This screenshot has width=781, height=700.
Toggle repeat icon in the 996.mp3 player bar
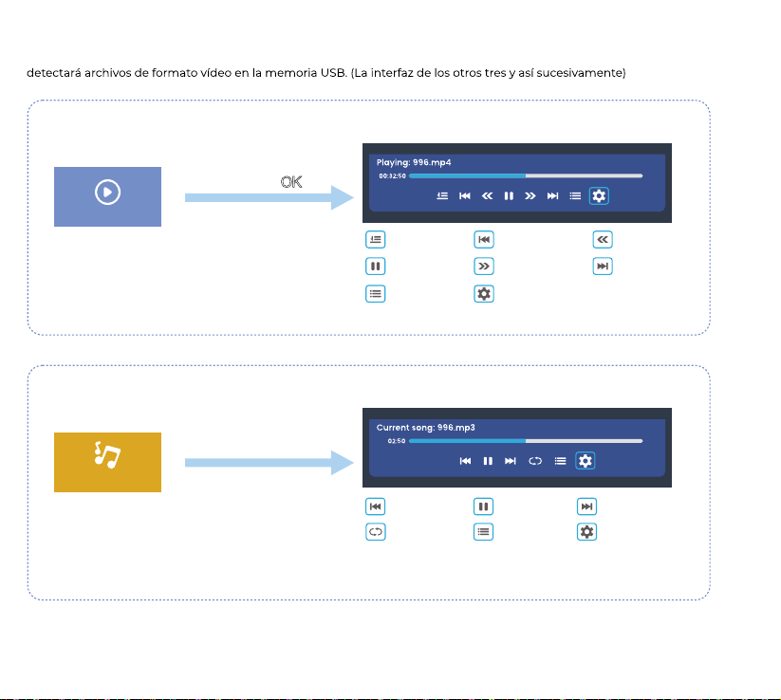point(535,461)
